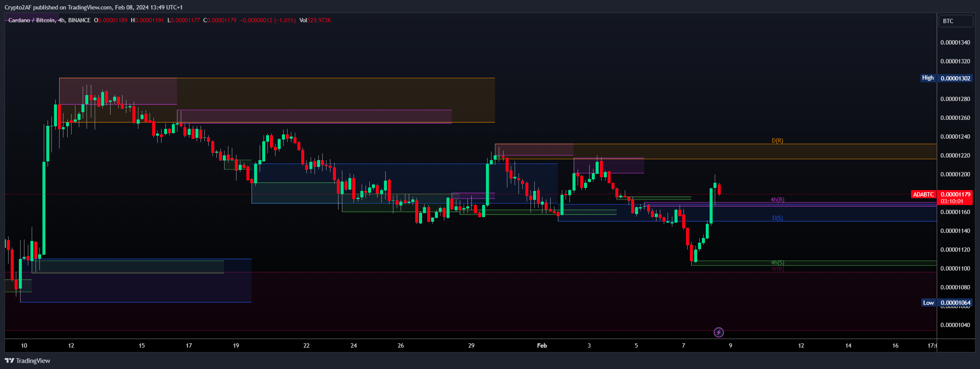This screenshot has width=980, height=369.
Task: Click price axis label 0.00001280
Action: point(954,99)
